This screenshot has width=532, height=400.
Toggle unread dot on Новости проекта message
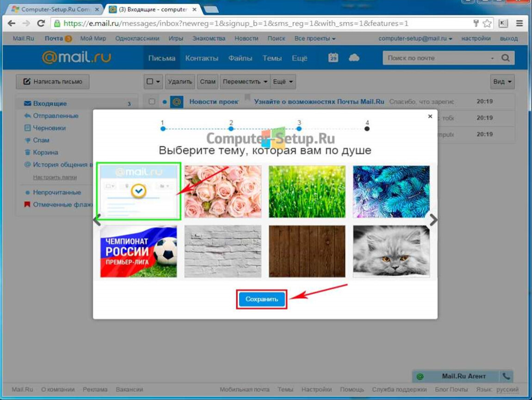point(165,101)
